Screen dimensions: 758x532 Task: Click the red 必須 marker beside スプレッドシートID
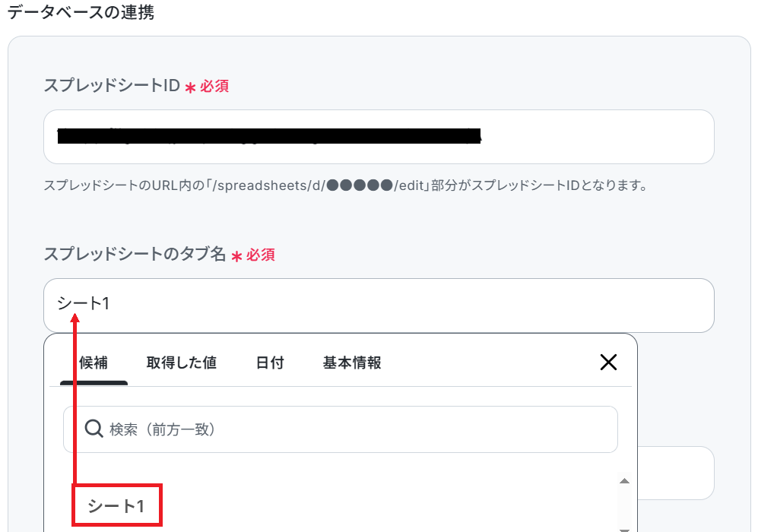(x=214, y=87)
